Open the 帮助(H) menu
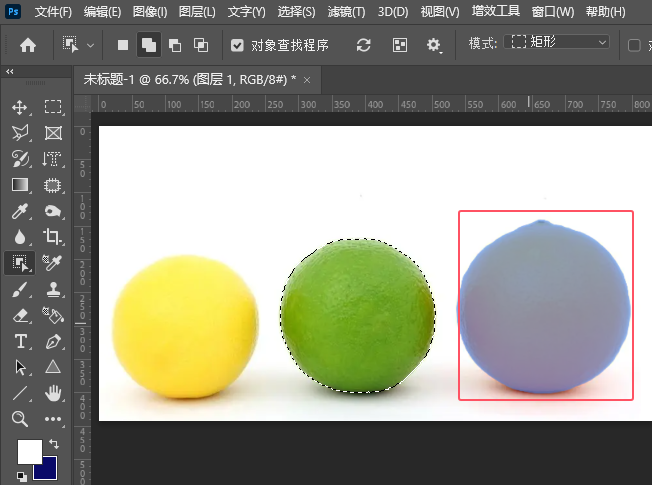This screenshot has height=485, width=652. 605,12
